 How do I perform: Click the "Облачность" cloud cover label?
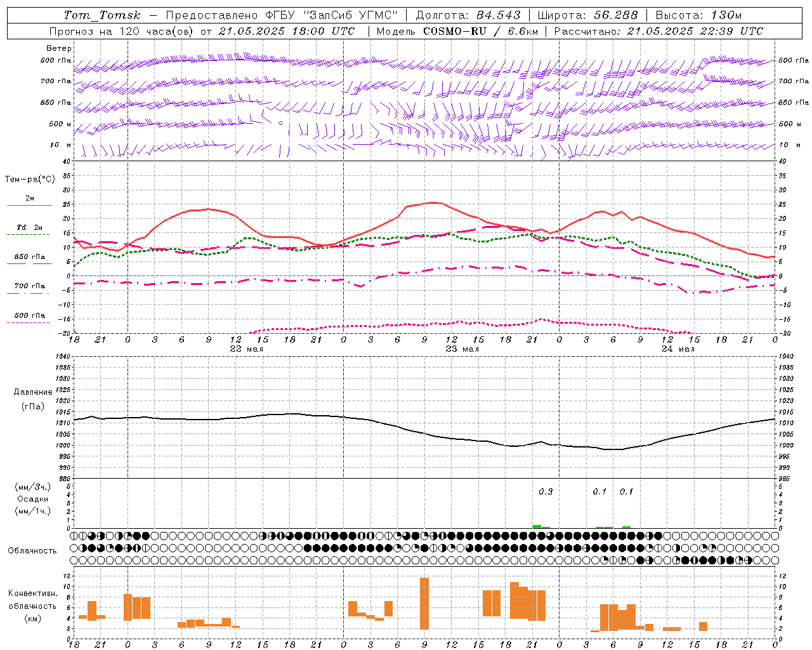pos(32,550)
